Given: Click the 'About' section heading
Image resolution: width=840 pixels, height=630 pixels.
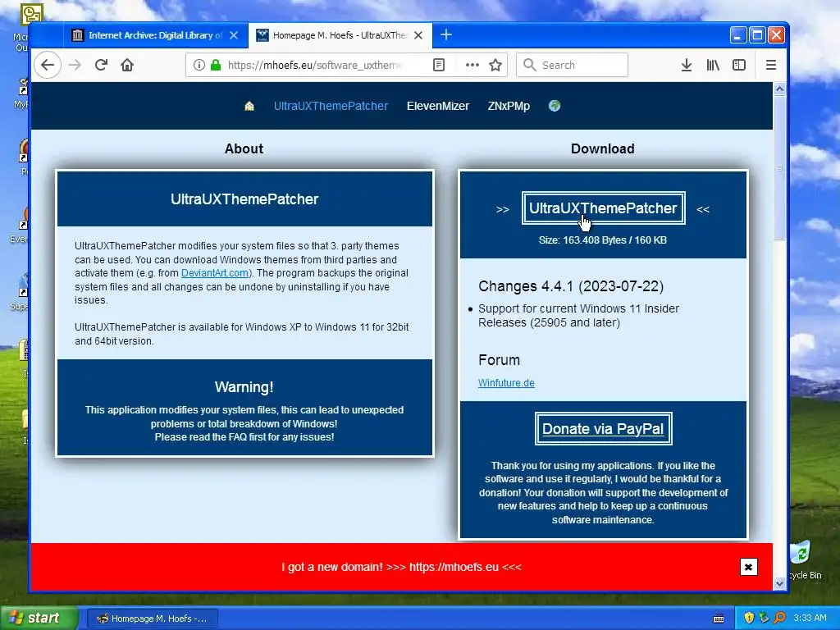Looking at the screenshot, I should pyautogui.click(x=244, y=149).
